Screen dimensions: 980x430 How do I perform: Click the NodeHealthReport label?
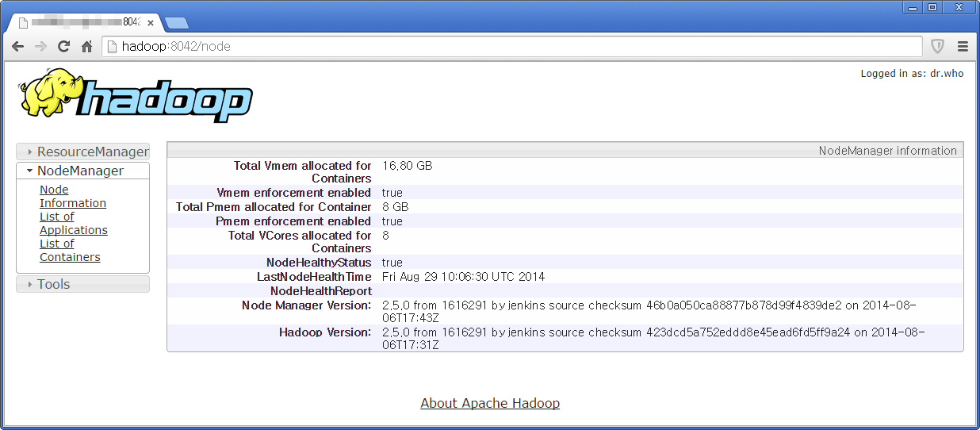(321, 291)
